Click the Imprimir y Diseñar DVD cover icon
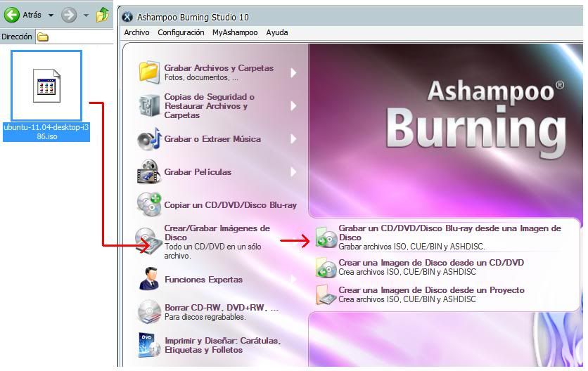This screenshot has height=371, width=588. pyautogui.click(x=149, y=345)
